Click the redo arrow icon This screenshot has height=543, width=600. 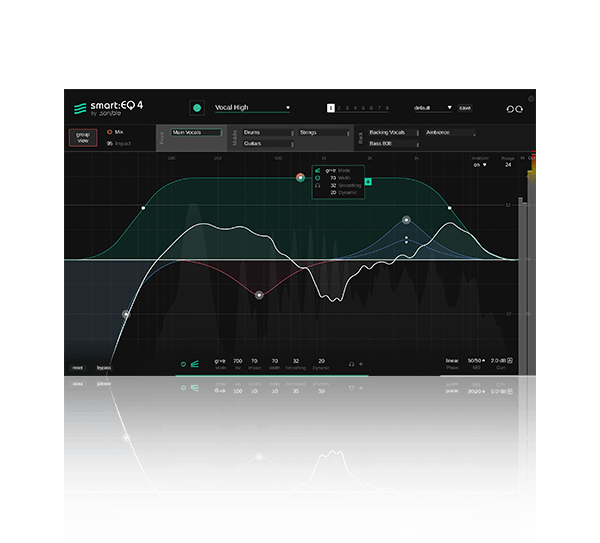pyautogui.click(x=519, y=109)
